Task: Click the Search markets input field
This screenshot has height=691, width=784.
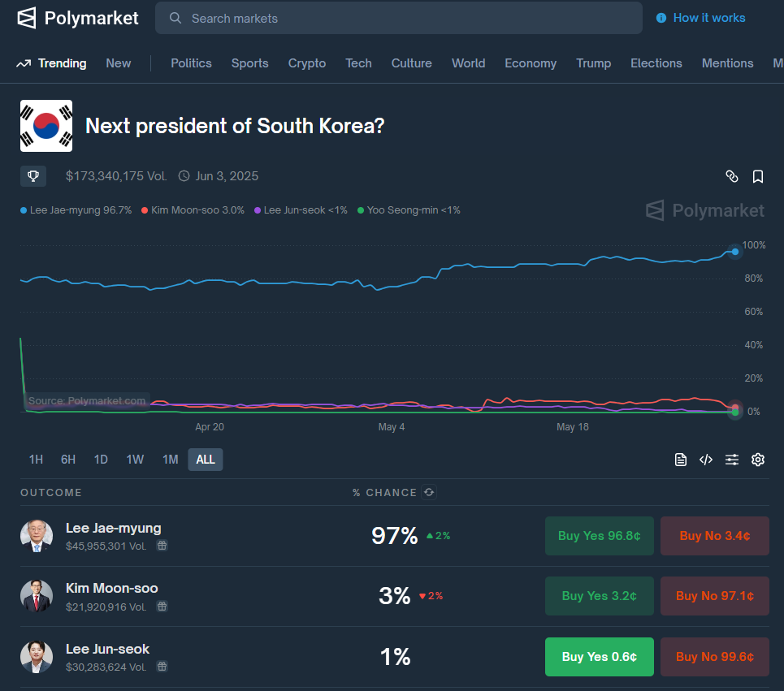Action: 398,18
